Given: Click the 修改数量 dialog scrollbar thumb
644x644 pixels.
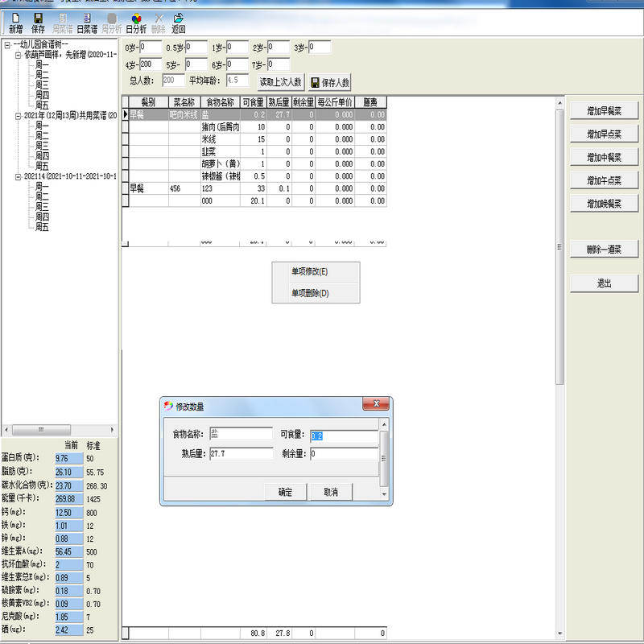Looking at the screenshot, I should coord(384,458).
